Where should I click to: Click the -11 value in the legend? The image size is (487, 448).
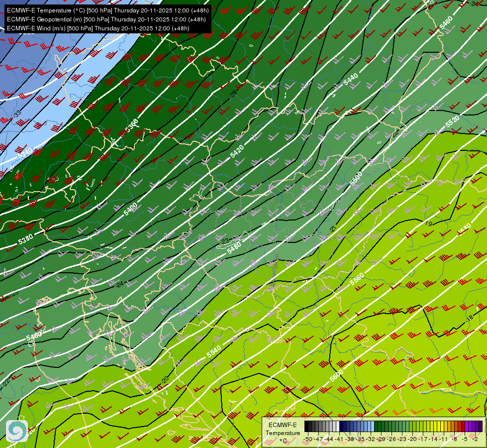point(444,439)
